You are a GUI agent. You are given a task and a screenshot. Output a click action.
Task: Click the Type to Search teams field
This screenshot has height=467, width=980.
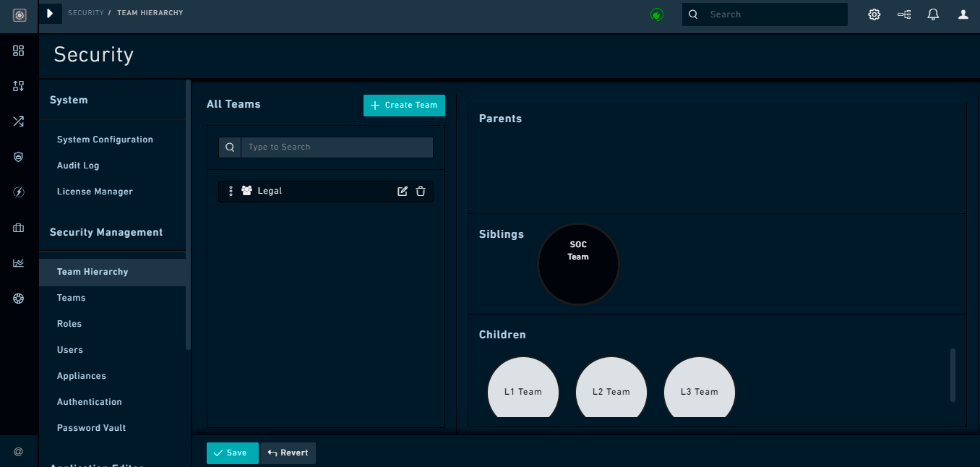337,147
